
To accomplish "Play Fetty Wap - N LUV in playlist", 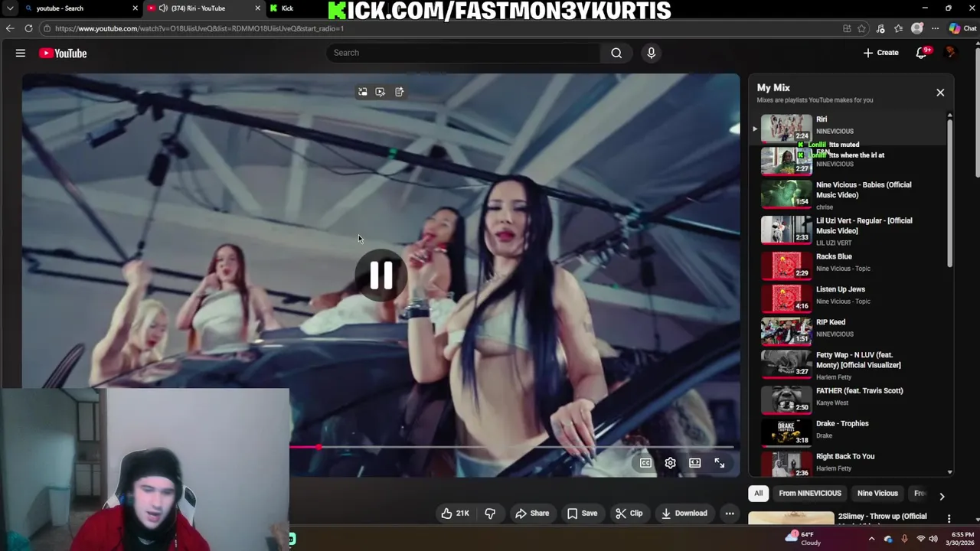I will point(848,364).
